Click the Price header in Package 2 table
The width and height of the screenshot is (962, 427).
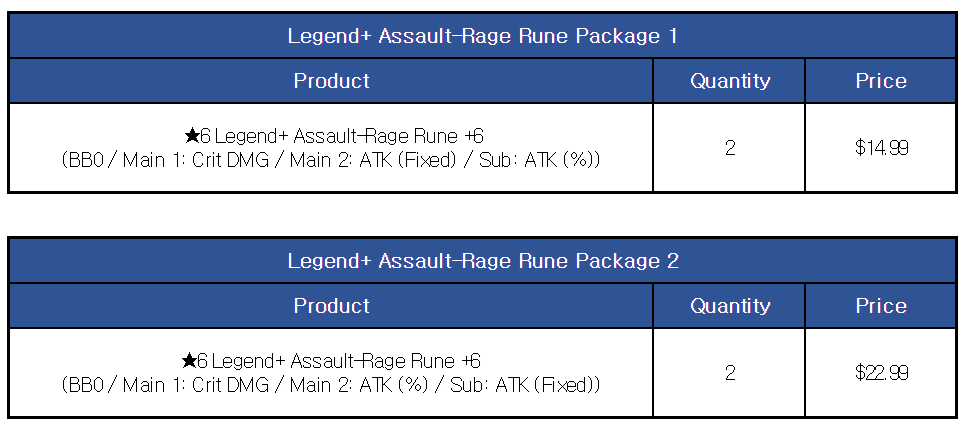(x=881, y=306)
